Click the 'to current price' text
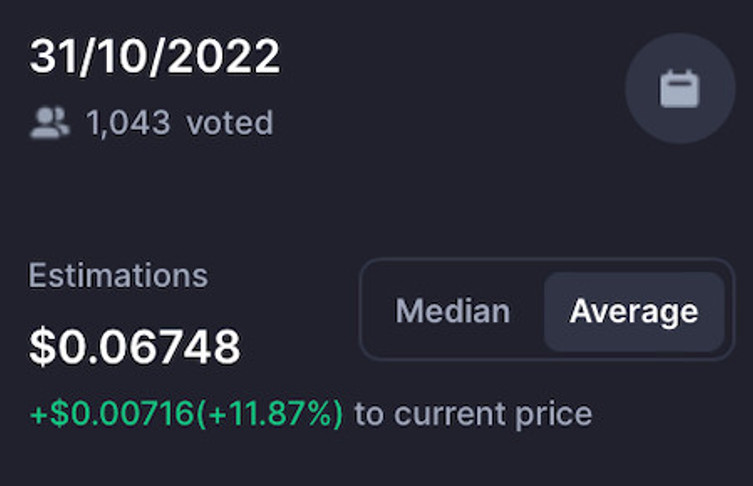753x486 pixels. (473, 414)
